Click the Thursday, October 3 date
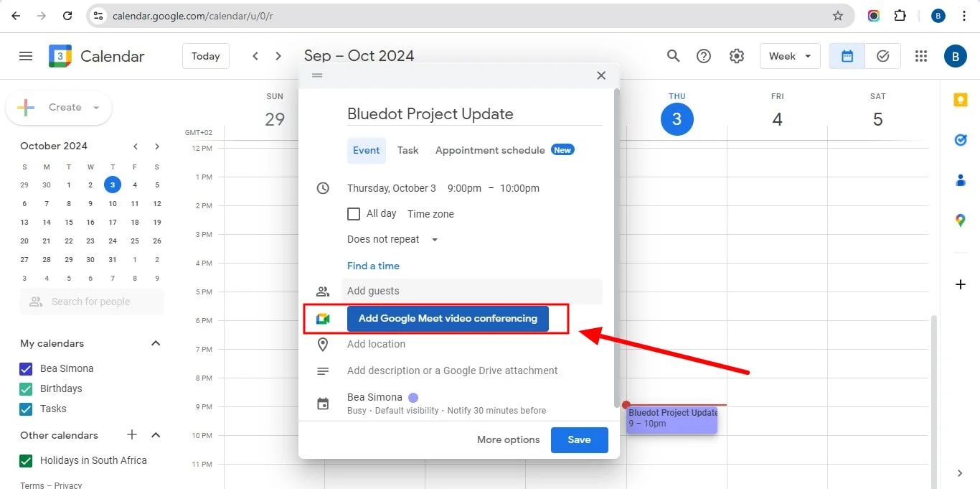980x489 pixels. [x=392, y=188]
